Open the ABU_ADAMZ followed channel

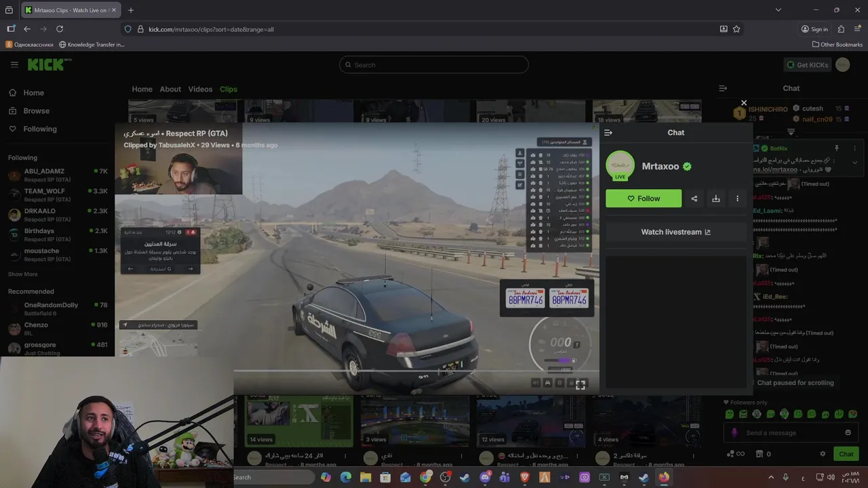tap(58, 175)
